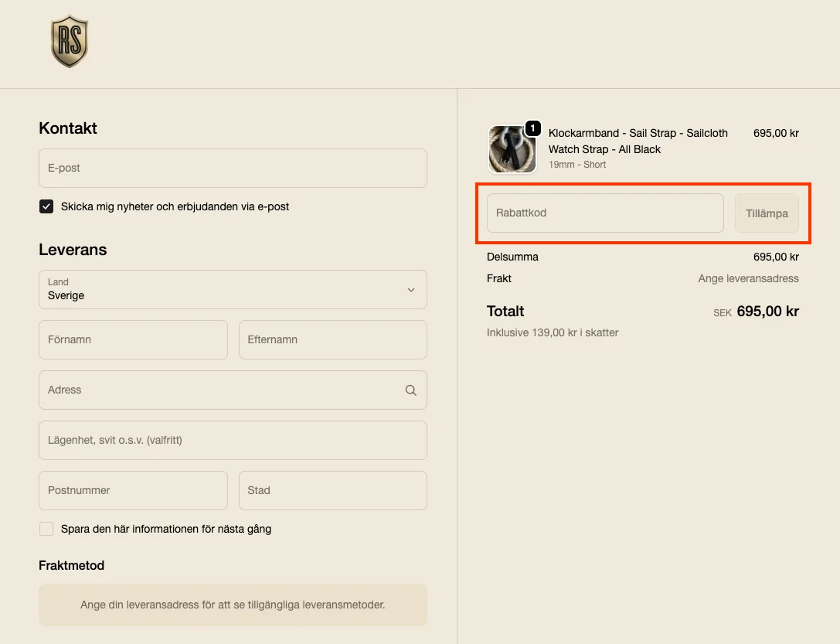840x644 pixels.
Task: Click the Adress input field
Action: pos(220,390)
